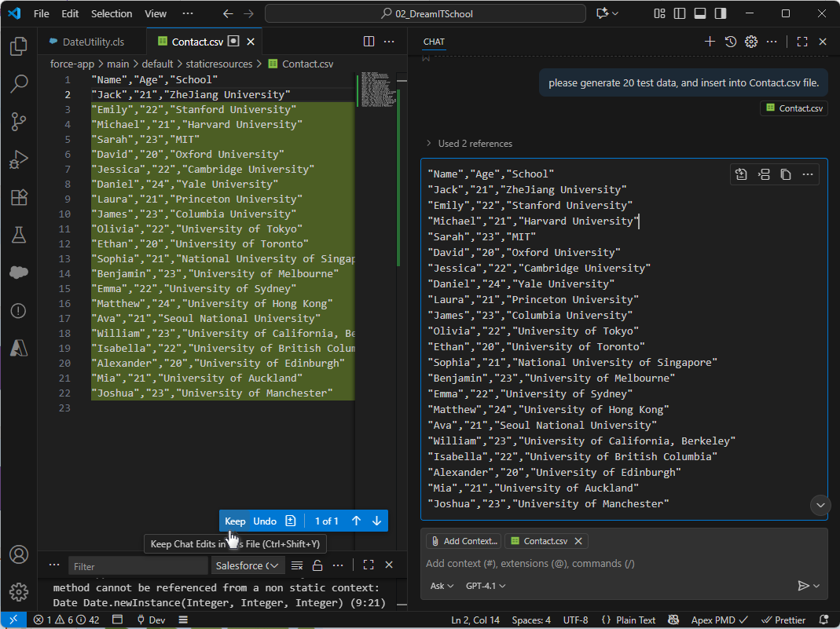Switch to the DateUtility.cls tab
Viewport: 840px width, 629px height.
[x=93, y=42]
